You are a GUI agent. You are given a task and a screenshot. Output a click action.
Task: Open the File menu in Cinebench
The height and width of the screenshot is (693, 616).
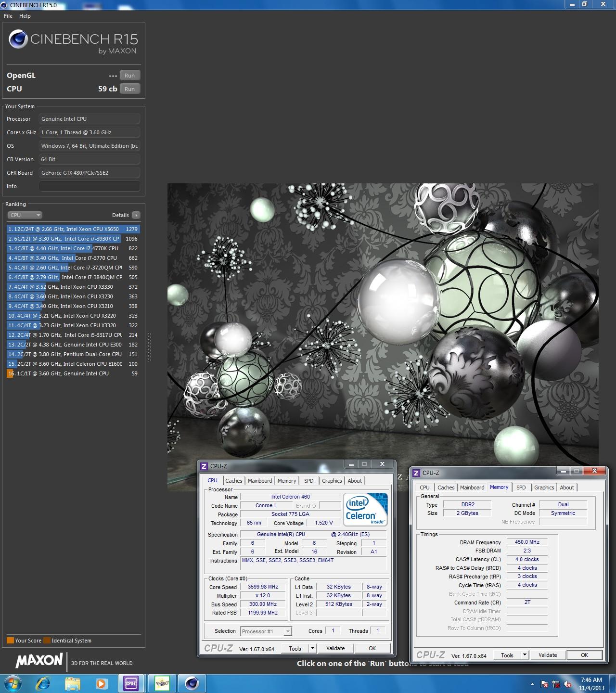[x=8, y=16]
